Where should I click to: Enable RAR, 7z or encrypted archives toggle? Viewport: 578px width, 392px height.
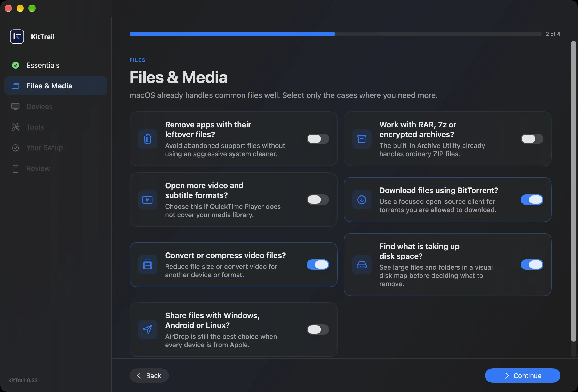pos(532,139)
